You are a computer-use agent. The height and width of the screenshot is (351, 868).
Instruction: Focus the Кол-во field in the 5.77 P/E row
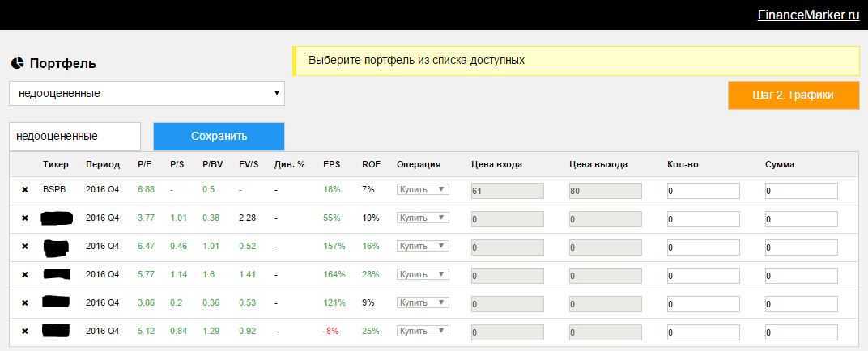pos(703,275)
